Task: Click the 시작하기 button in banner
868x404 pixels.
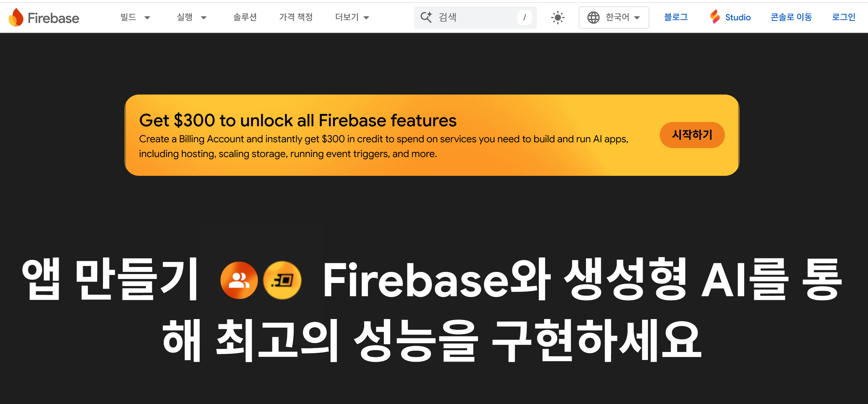Action: pos(692,135)
